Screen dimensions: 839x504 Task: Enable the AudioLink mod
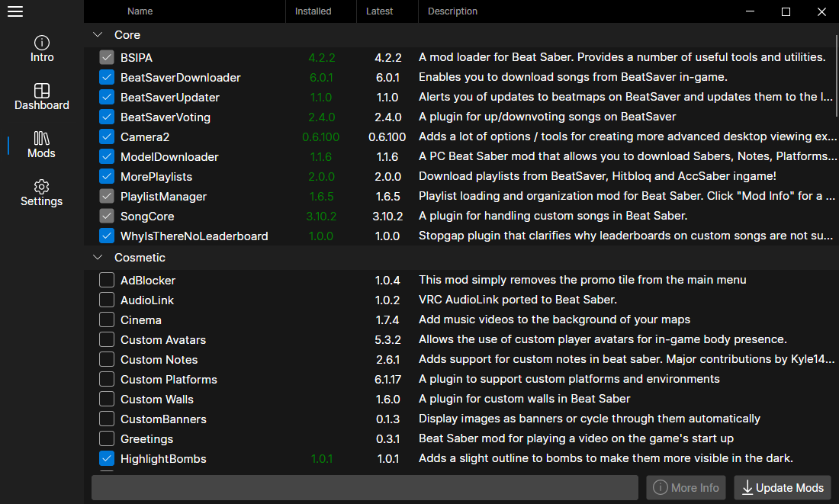pos(107,300)
